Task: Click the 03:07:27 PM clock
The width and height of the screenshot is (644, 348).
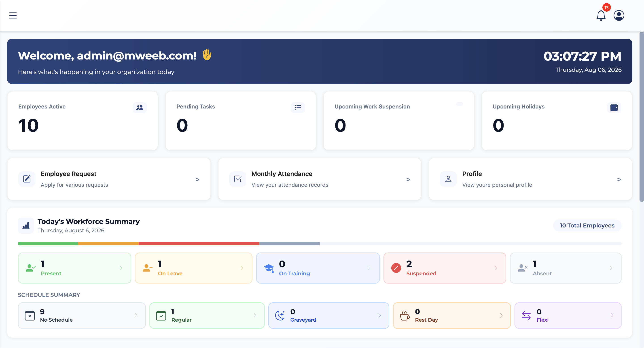Action: 582,56
